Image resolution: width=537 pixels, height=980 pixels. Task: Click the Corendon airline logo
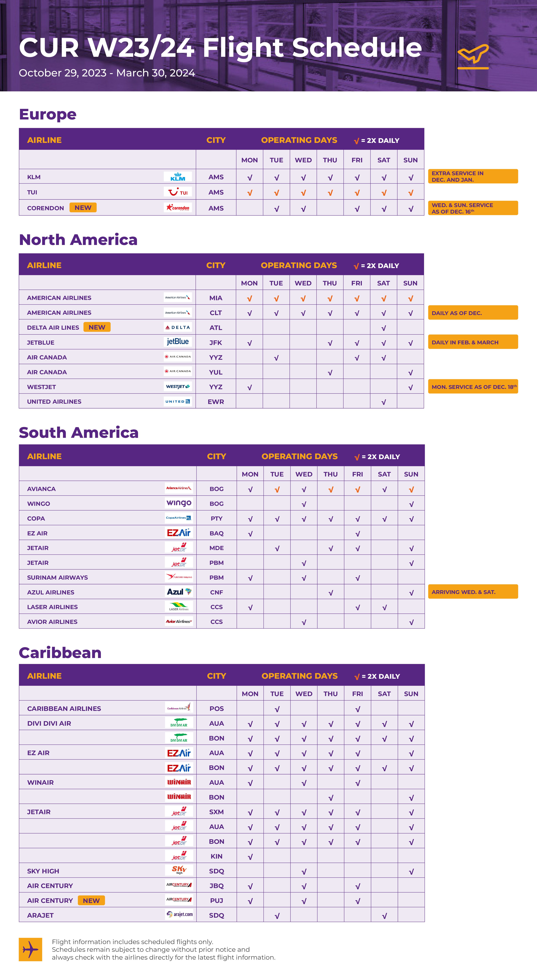(x=178, y=208)
